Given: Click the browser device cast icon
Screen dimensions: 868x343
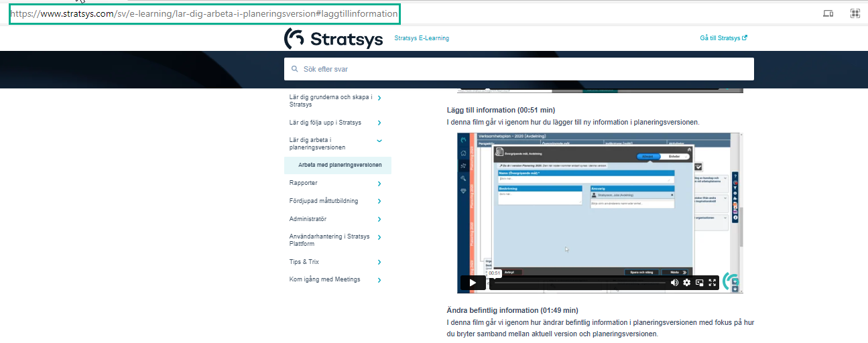Looking at the screenshot, I should pyautogui.click(x=828, y=13).
